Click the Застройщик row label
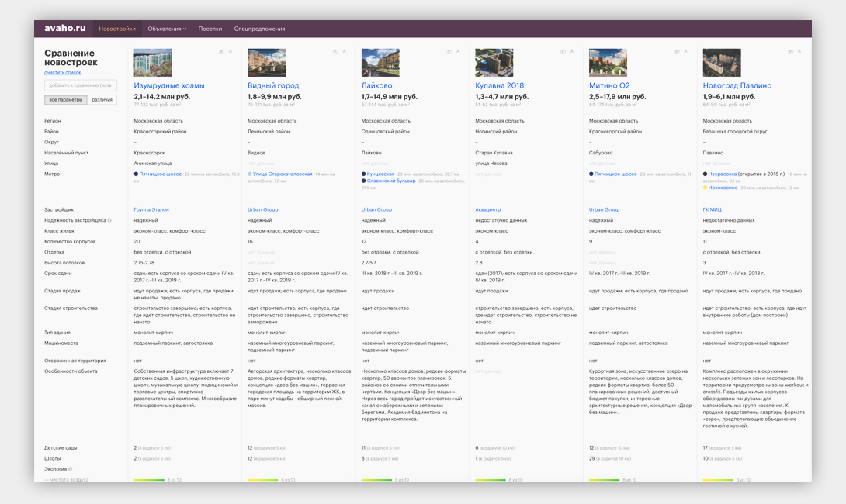This screenshot has width=846, height=504. (x=59, y=209)
